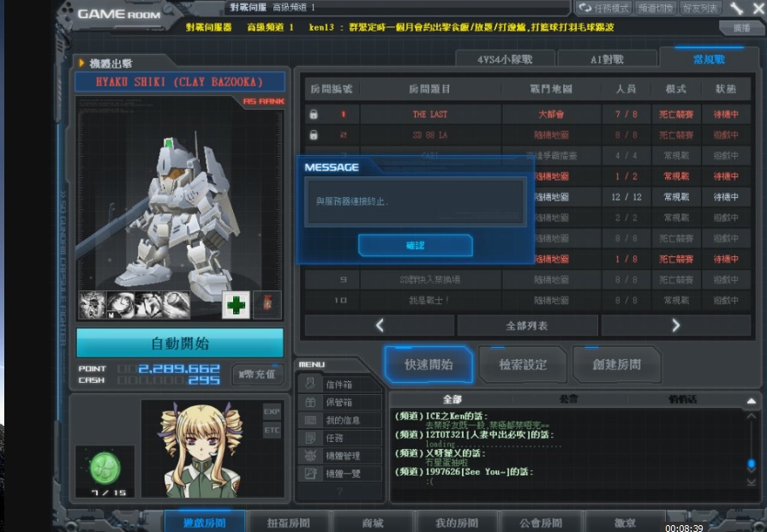The width and height of the screenshot is (767, 532).
Task: Open the 商城 shop tab
Action: [373, 523]
